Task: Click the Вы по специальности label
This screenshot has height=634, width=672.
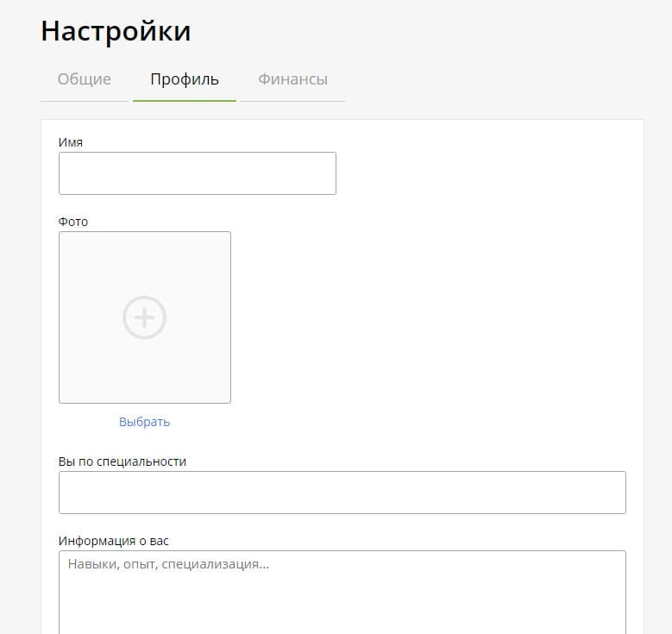Action: click(x=122, y=461)
